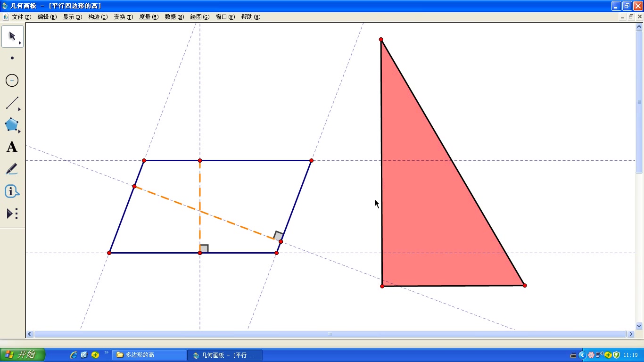Click the 开始 Start button
The image size is (644, 362).
coord(23,355)
